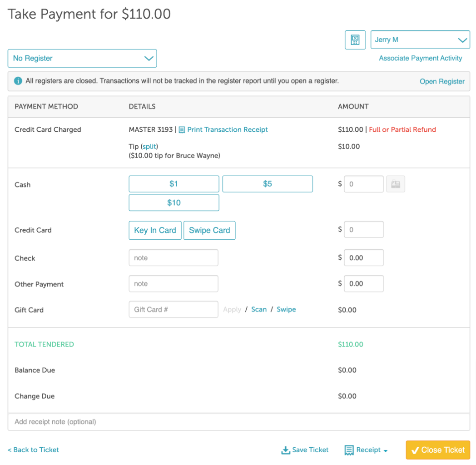The width and height of the screenshot is (476, 465).
Task: Click the PAYMENT METHOD column header
Action: 46,107
